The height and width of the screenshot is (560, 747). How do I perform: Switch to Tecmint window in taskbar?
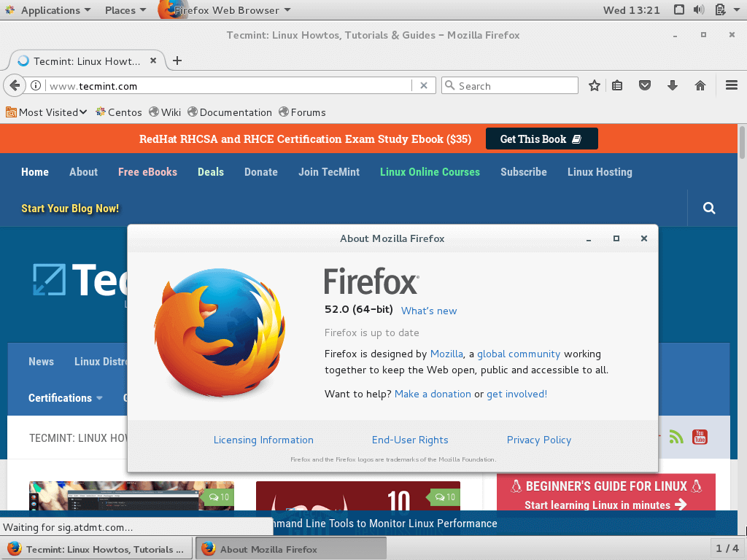click(x=96, y=549)
